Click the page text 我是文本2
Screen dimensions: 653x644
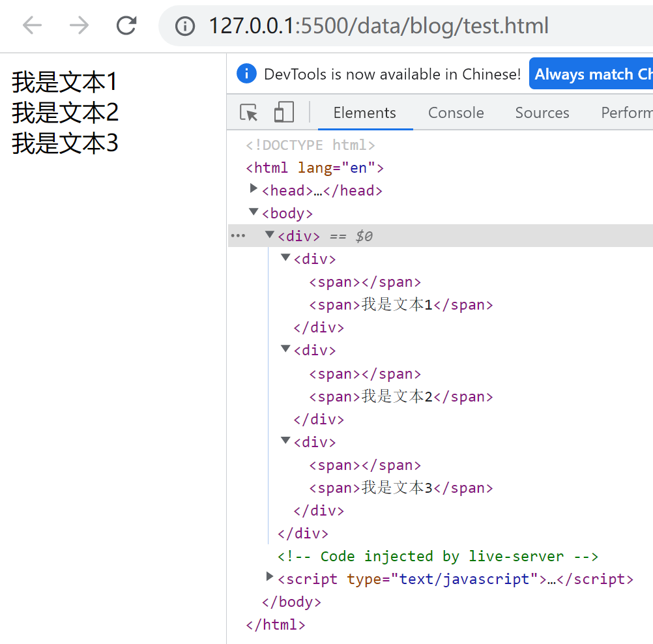(65, 113)
